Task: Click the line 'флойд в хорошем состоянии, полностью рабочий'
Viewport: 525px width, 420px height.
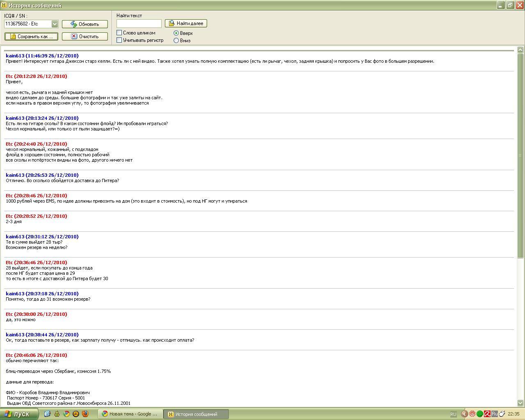Action: tap(57, 155)
